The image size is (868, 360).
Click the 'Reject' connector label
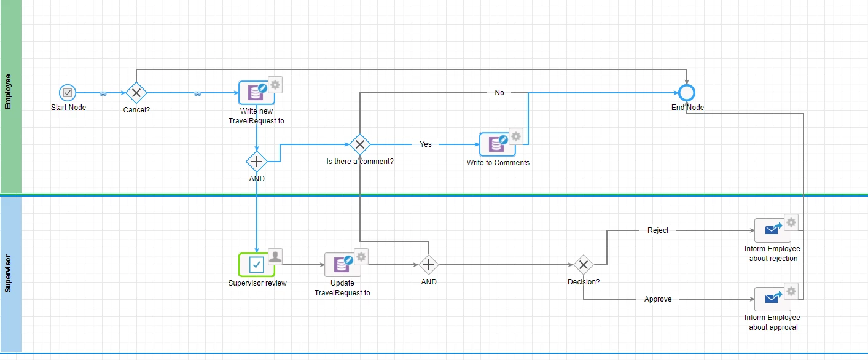tap(658, 230)
